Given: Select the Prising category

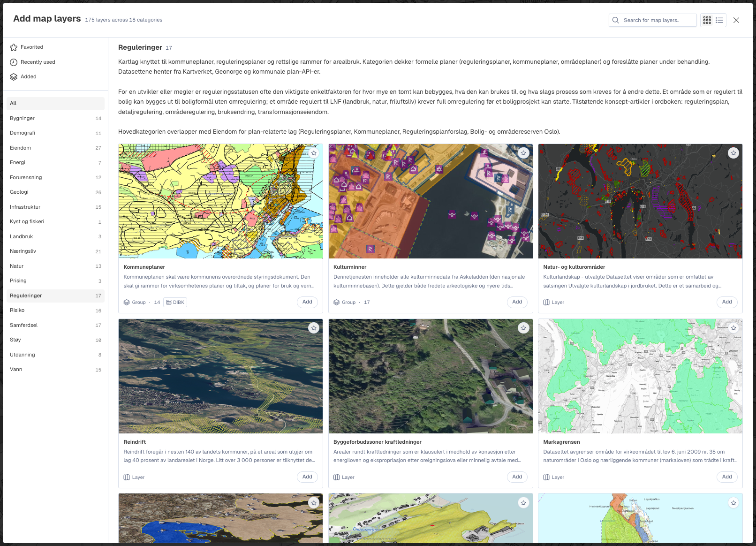Looking at the screenshot, I should 55,281.
